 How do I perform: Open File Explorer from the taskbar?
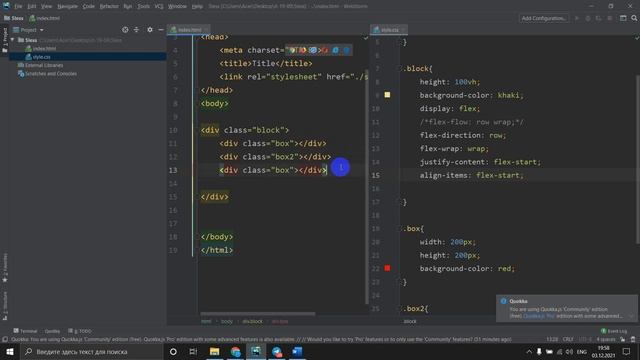214,351
